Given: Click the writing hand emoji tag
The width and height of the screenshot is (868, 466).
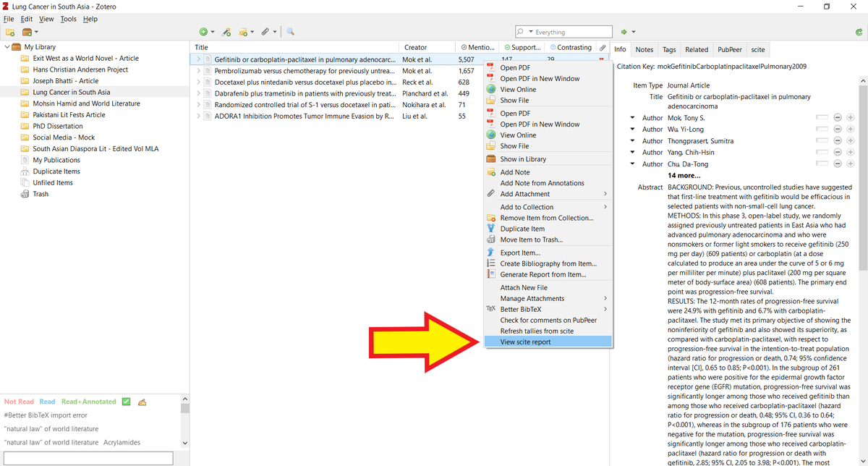Looking at the screenshot, I should (x=142, y=402).
